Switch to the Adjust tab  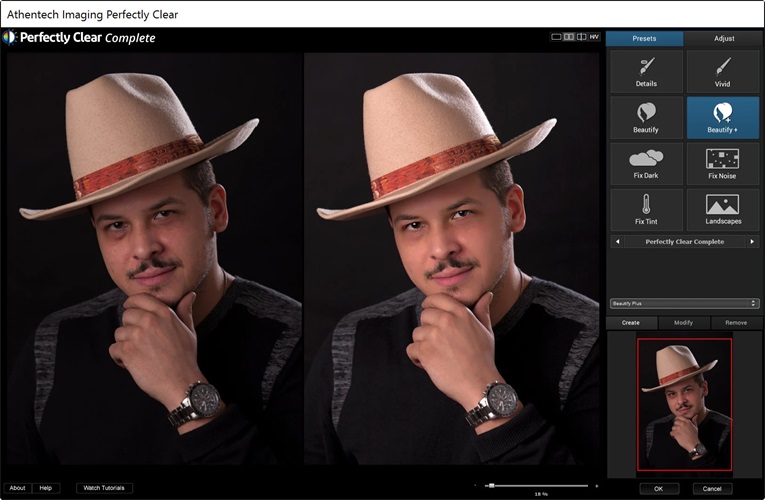pos(723,38)
